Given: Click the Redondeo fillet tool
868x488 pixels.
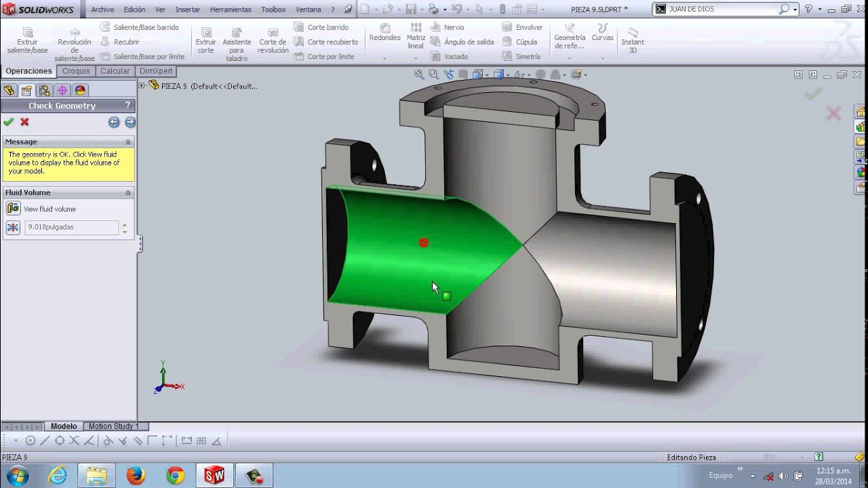Looking at the screenshot, I should [x=384, y=33].
